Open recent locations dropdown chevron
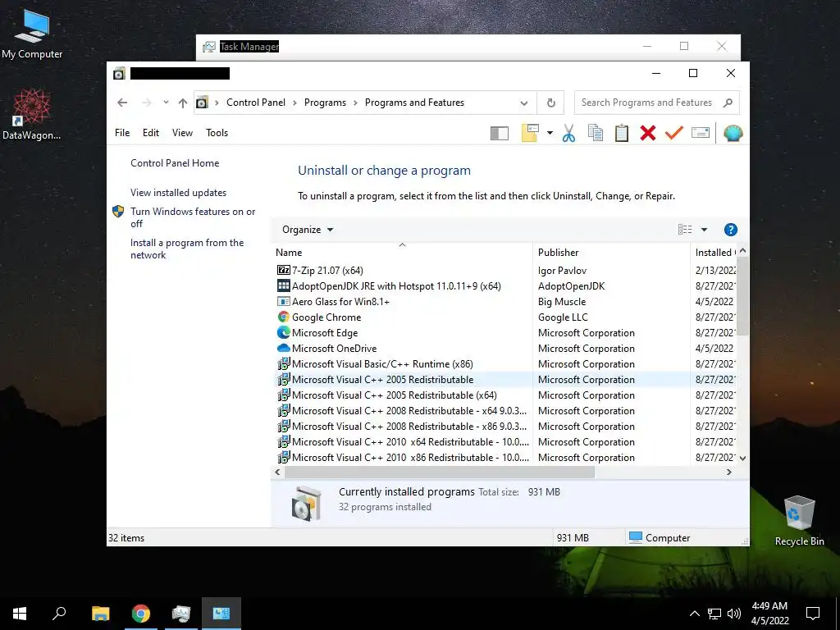This screenshot has width=840, height=630. [x=166, y=103]
